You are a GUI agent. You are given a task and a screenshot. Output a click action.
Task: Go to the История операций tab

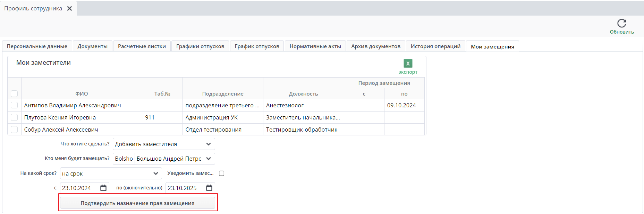point(435,46)
